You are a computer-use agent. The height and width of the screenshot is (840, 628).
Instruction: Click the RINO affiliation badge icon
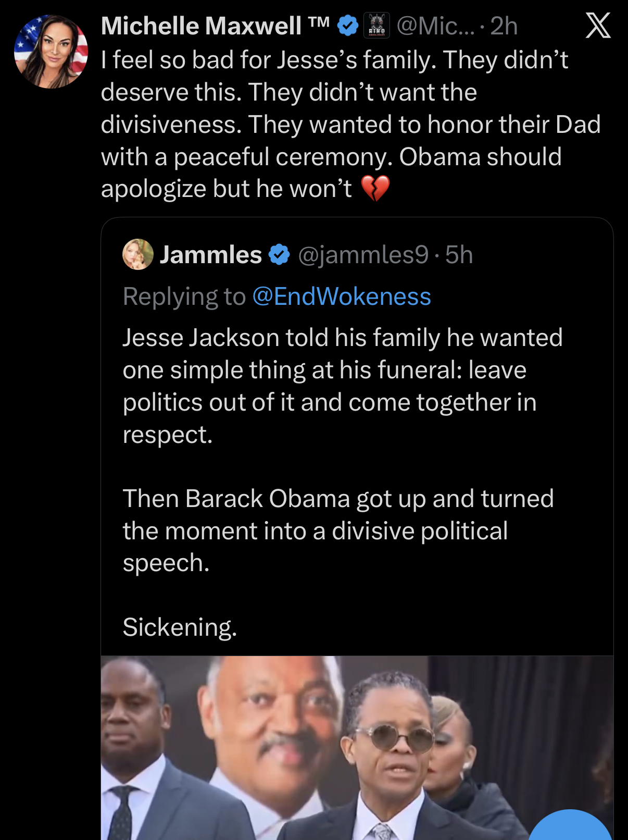pyautogui.click(x=376, y=26)
